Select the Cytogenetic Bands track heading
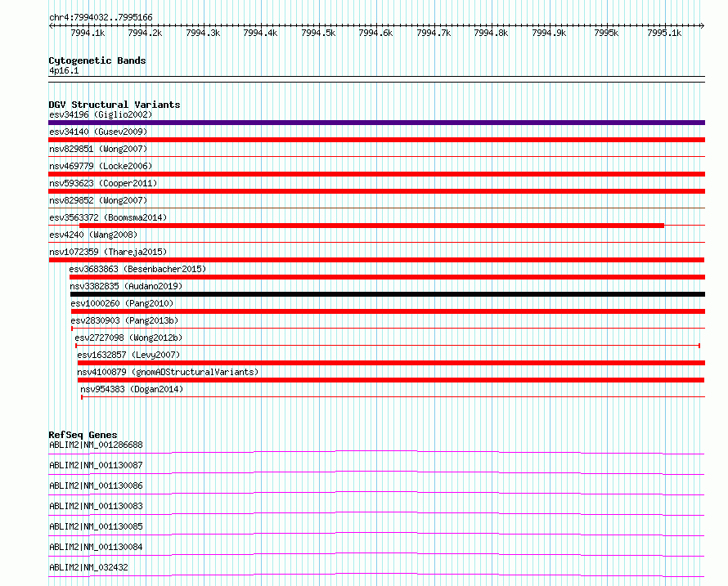This screenshot has width=728, height=586. point(97,60)
